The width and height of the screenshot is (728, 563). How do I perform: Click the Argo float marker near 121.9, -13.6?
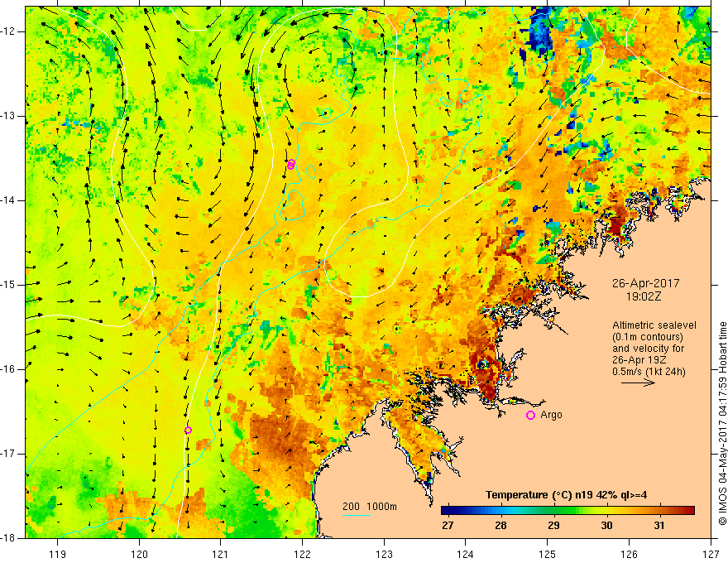click(x=291, y=164)
